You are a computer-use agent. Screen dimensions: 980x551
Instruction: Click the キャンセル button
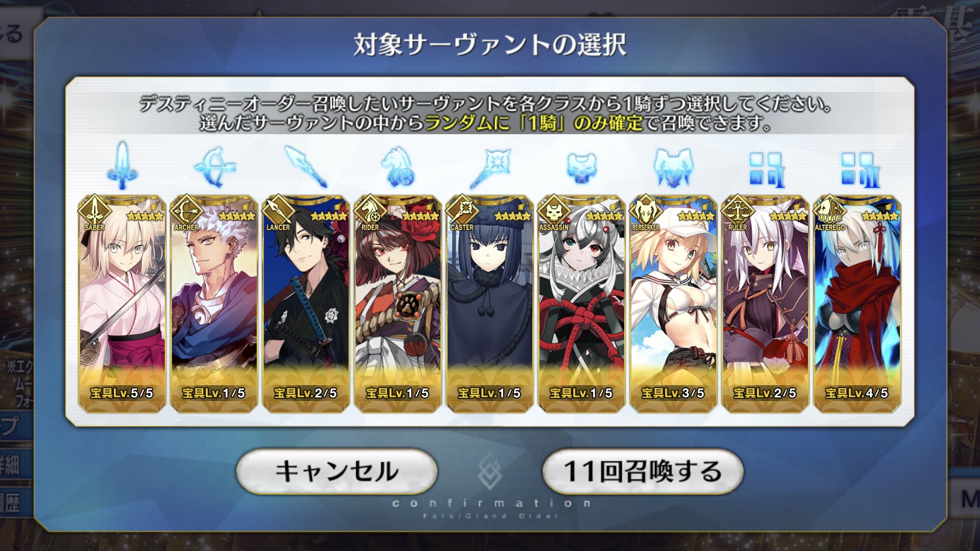(x=337, y=471)
